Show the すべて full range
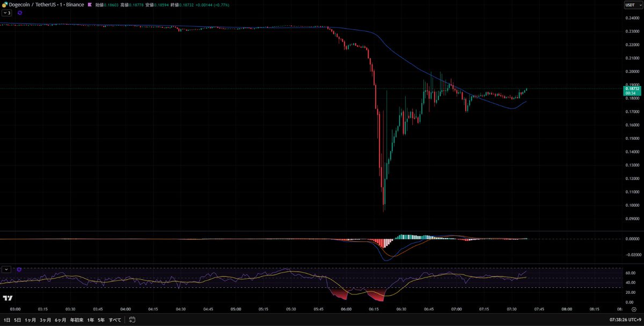 [x=115, y=320]
